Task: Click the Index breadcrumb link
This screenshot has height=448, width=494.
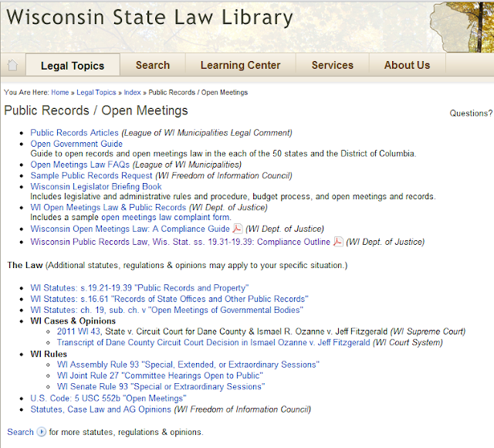Action: tap(132, 93)
